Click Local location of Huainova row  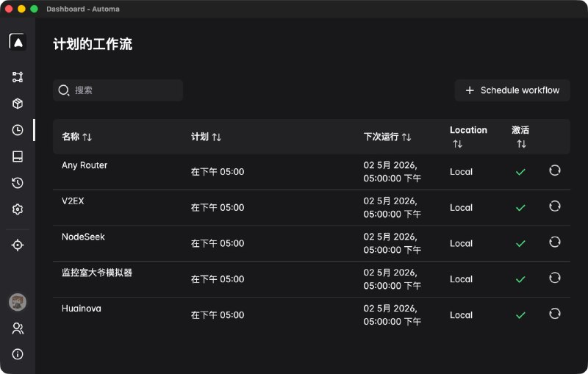462,315
